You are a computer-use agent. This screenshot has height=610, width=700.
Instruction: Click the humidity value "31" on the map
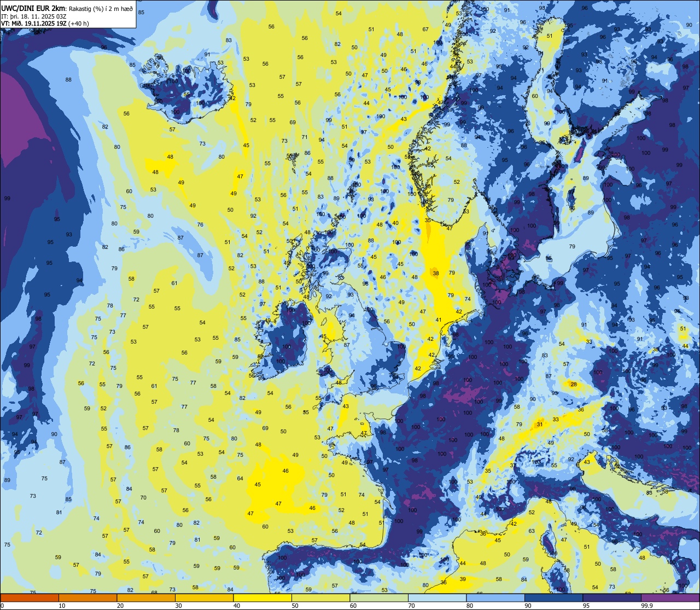click(x=540, y=424)
